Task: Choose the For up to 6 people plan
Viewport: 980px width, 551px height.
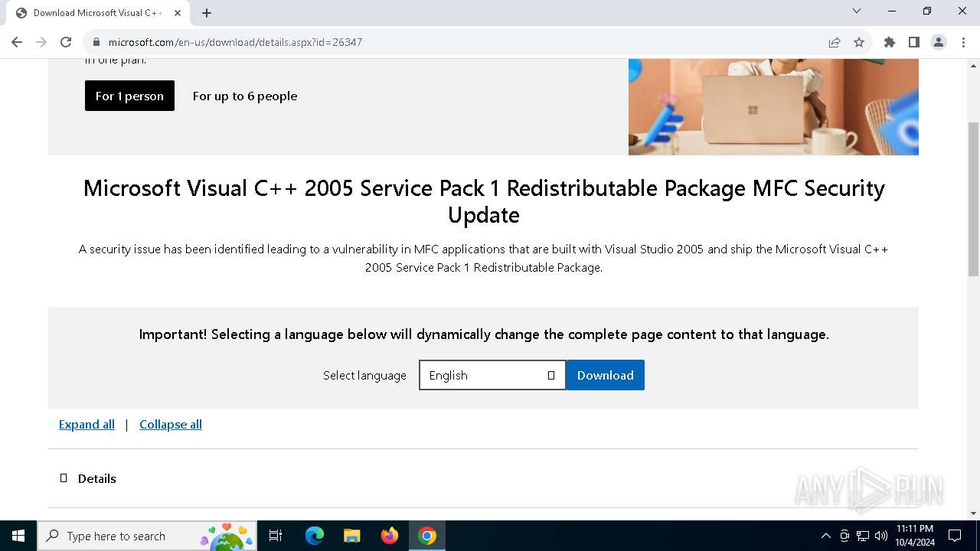Action: pyautogui.click(x=245, y=96)
